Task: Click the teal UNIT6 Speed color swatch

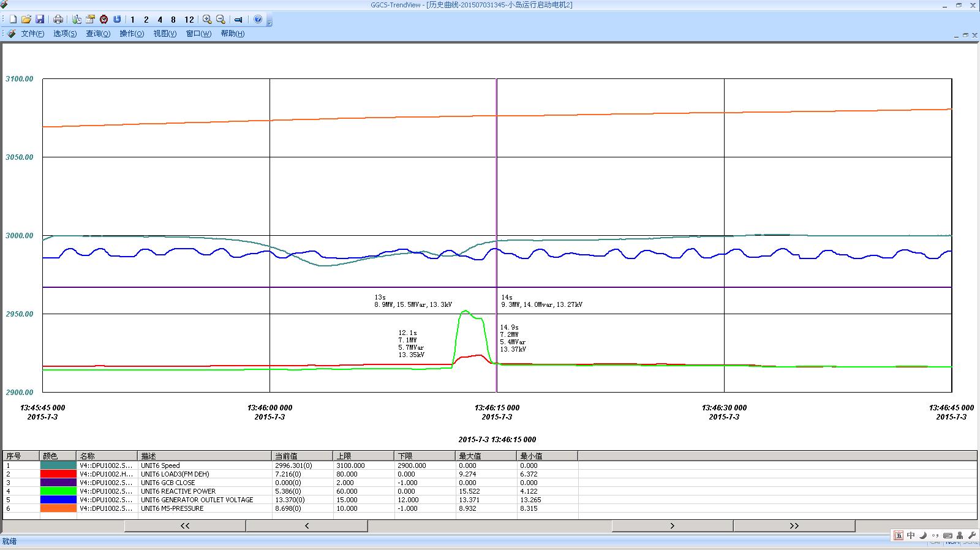Action: 58,465
